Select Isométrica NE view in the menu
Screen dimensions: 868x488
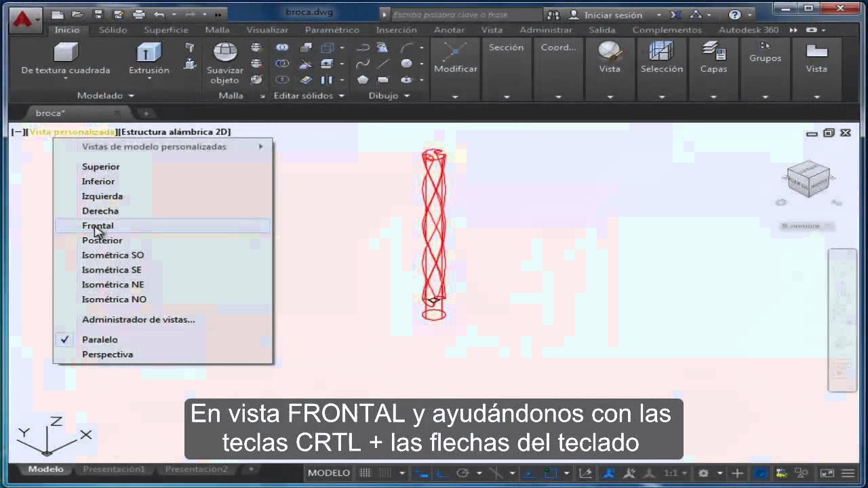tap(163, 285)
